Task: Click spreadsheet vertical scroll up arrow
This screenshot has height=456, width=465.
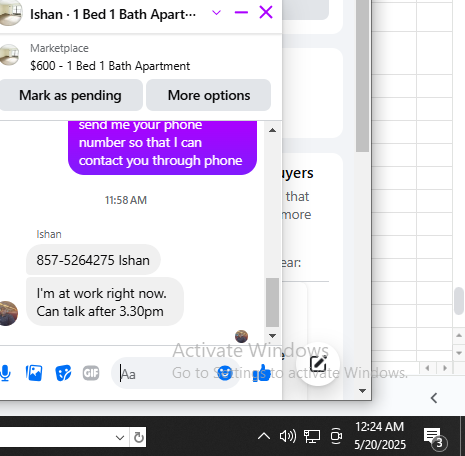Action: click(459, 336)
